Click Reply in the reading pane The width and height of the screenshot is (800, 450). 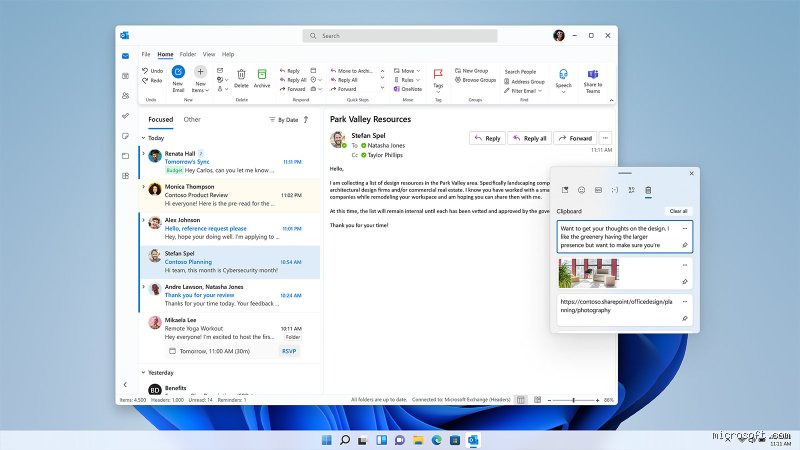487,138
